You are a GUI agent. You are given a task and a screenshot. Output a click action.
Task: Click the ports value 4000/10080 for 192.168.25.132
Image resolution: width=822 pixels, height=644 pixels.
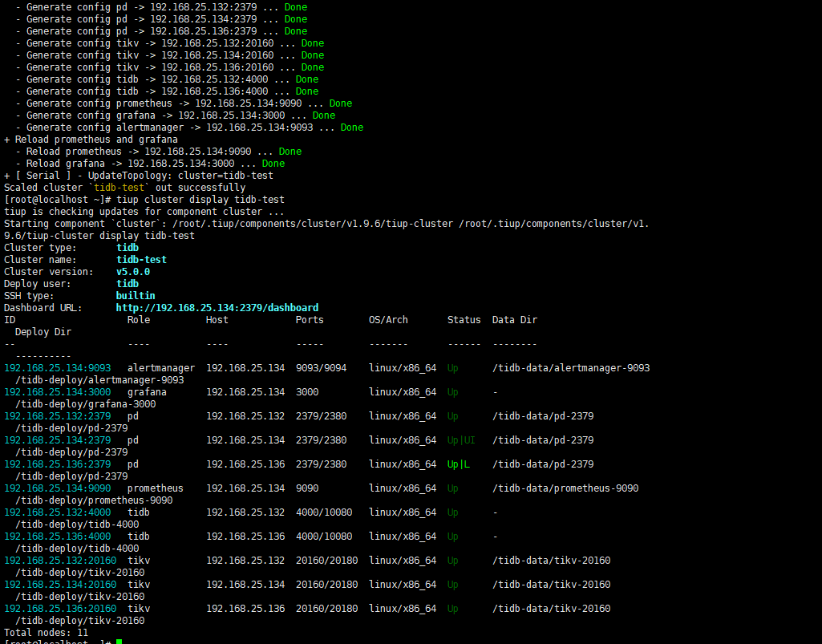pyautogui.click(x=324, y=513)
